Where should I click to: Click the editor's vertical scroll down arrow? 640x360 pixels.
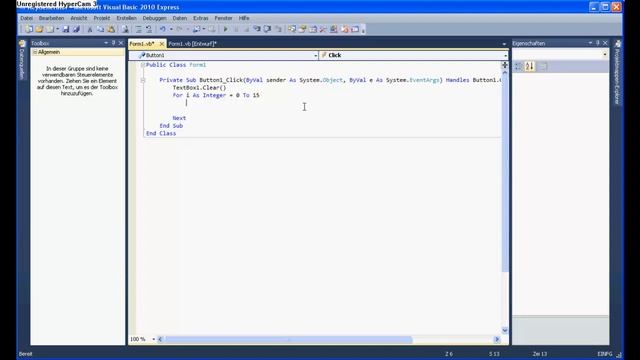(x=505, y=330)
